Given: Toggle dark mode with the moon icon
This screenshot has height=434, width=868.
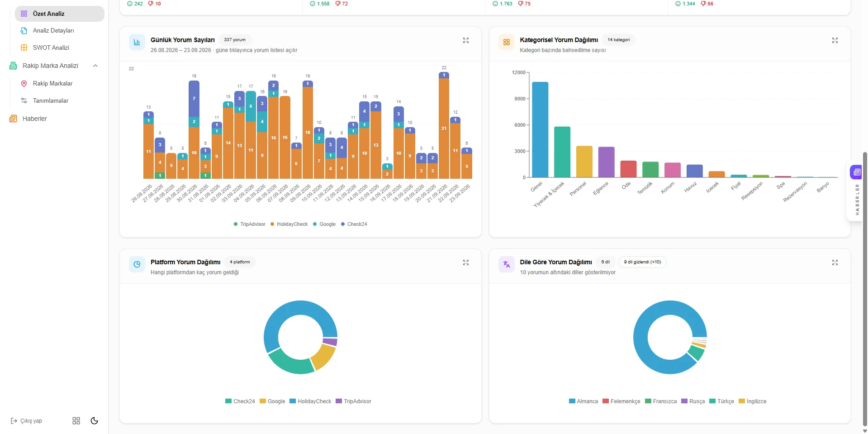Looking at the screenshot, I should pyautogui.click(x=95, y=421).
